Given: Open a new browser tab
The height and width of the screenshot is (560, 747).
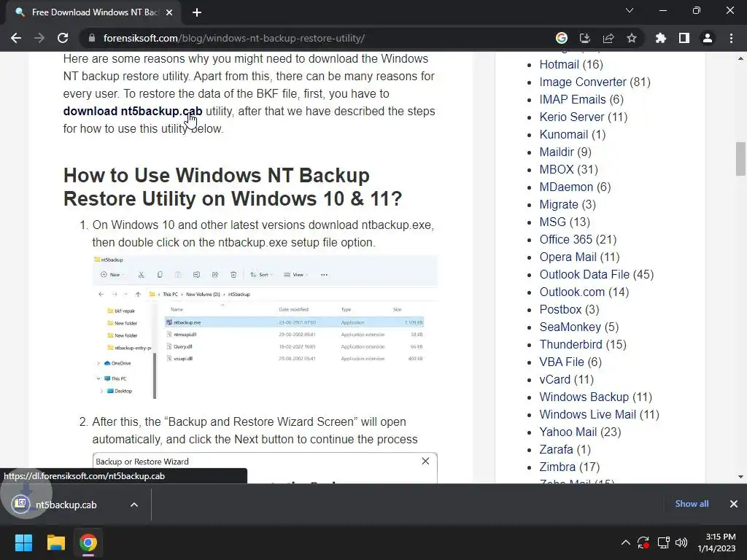Looking at the screenshot, I should 197,12.
